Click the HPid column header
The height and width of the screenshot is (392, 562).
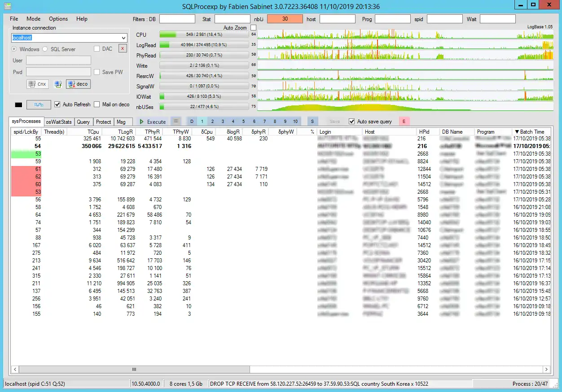point(428,132)
